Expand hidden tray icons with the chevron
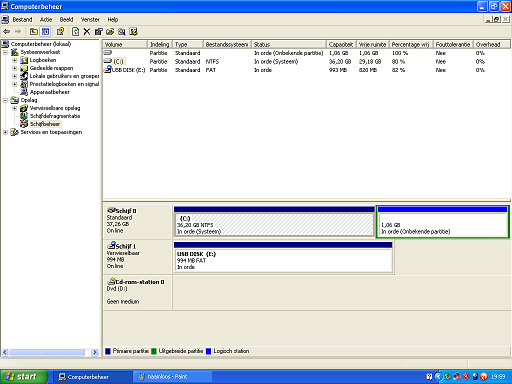 click(x=439, y=377)
